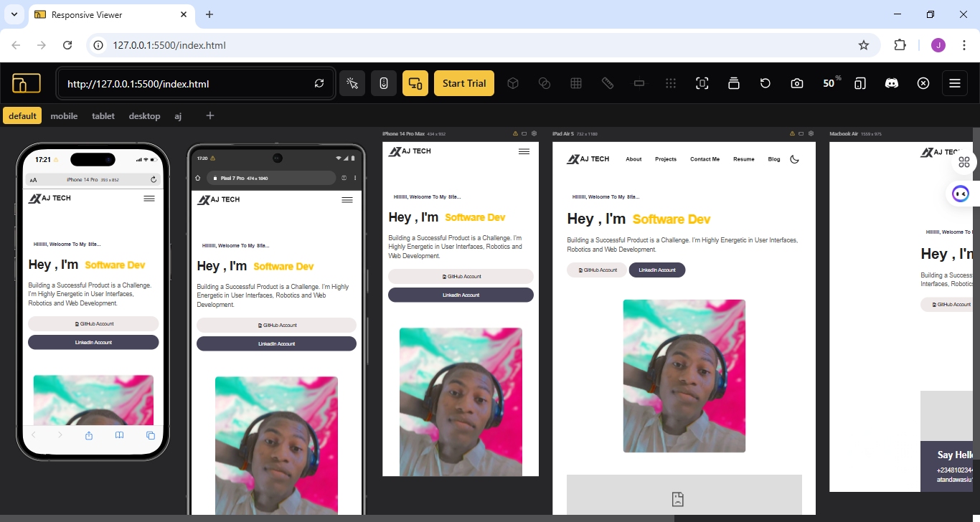Click rectangle icon above iPhone 14 Pro Max

point(524,133)
